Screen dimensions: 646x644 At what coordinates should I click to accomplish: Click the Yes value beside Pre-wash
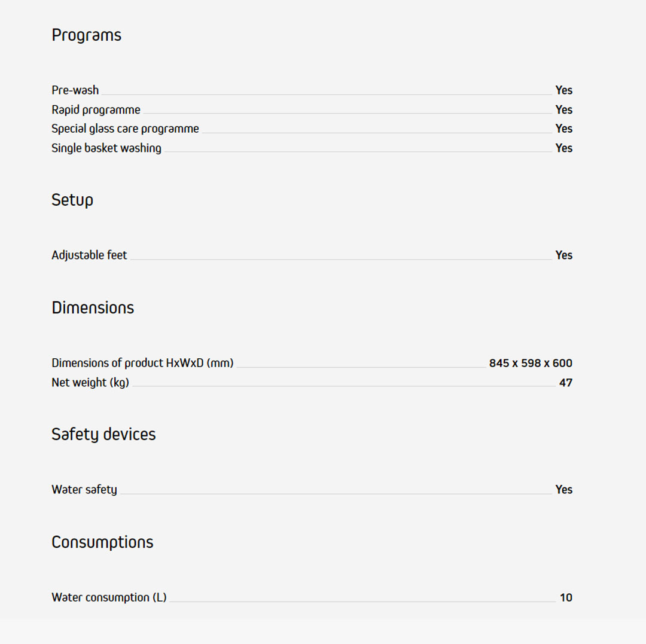(x=563, y=90)
